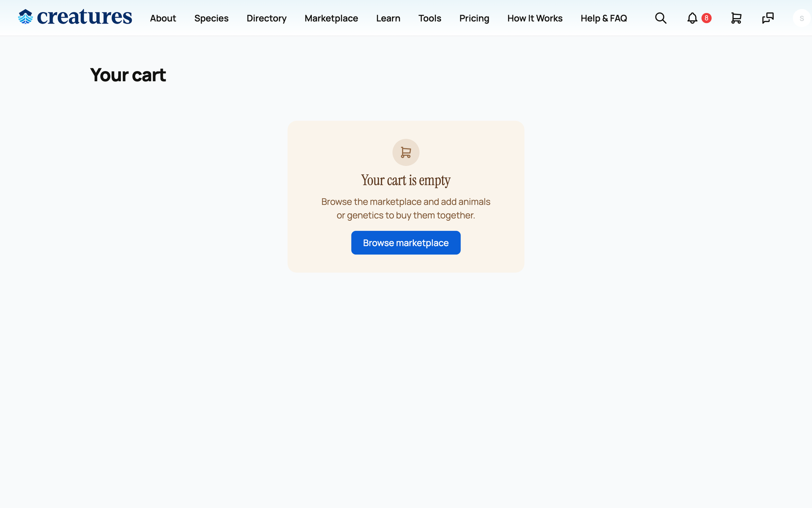
Task: Open the user profile avatar
Action: [x=802, y=18]
